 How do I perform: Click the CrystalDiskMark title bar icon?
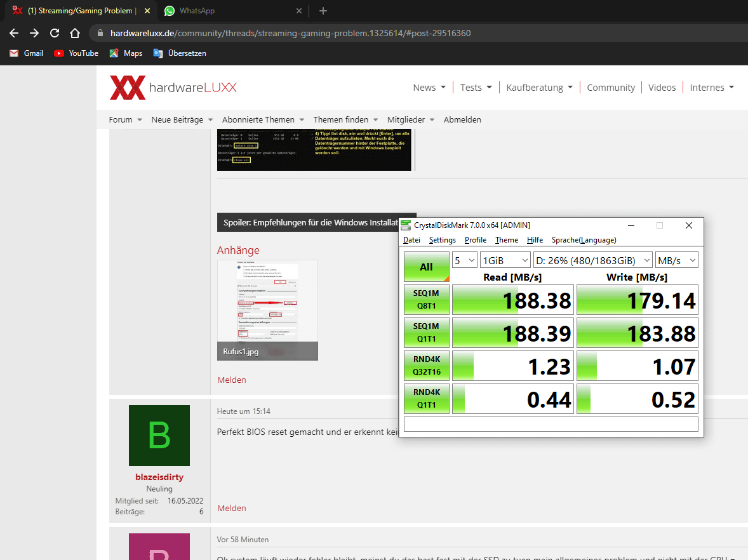406,225
